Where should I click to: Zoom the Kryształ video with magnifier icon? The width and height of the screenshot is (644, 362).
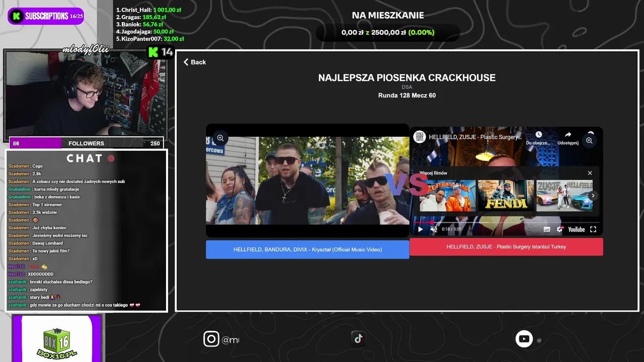pos(220,138)
